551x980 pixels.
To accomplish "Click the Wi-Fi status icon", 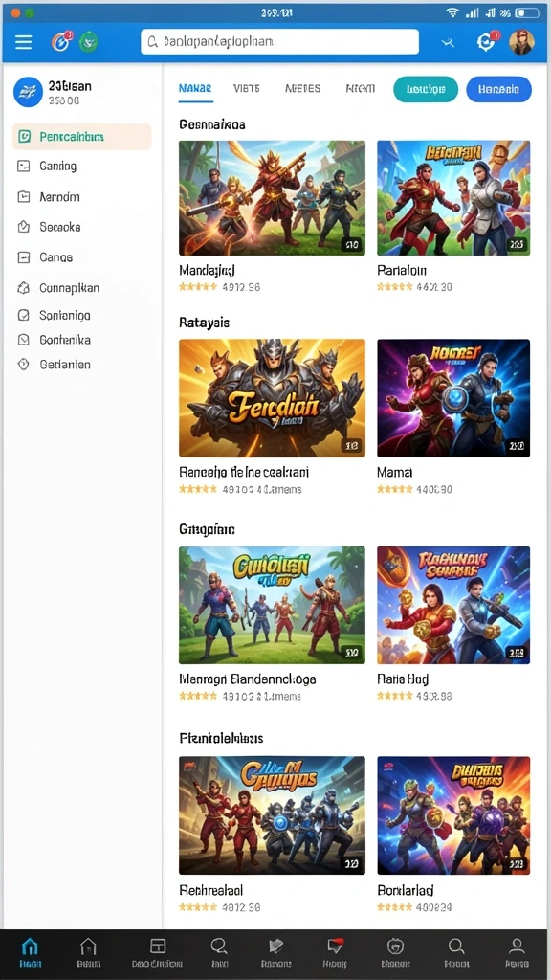I will click(x=452, y=12).
